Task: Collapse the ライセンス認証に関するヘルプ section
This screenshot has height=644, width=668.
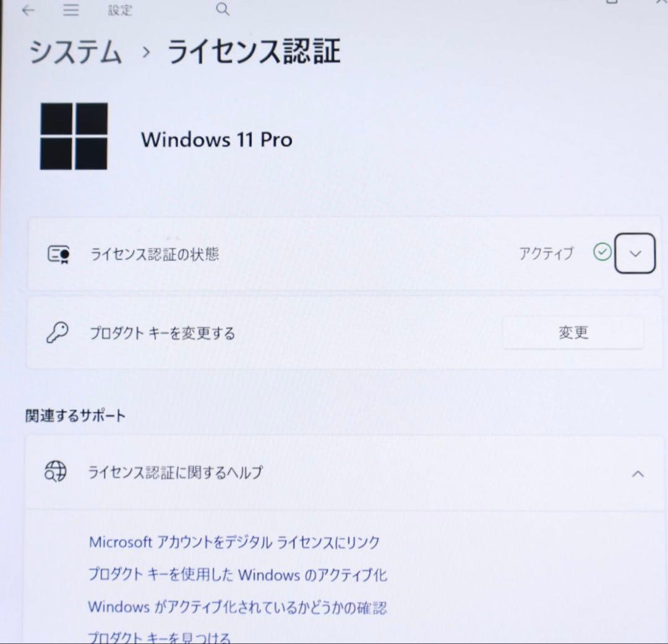Action: coord(638,474)
